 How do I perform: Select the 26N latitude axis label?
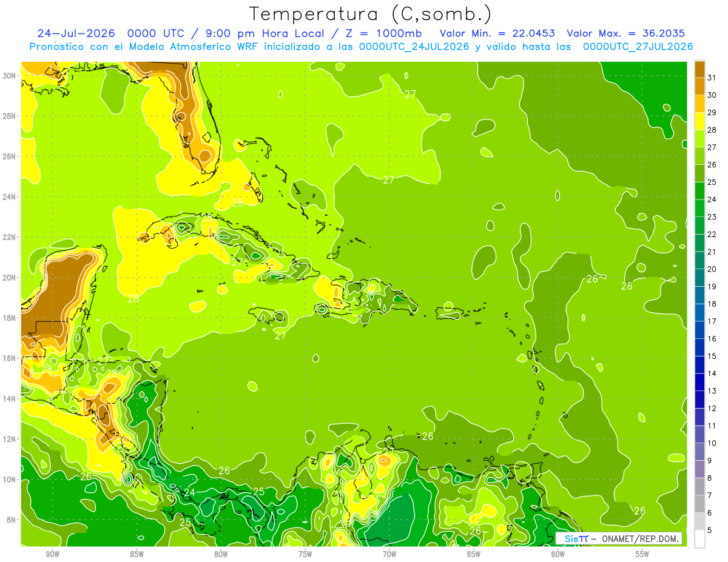(10, 156)
